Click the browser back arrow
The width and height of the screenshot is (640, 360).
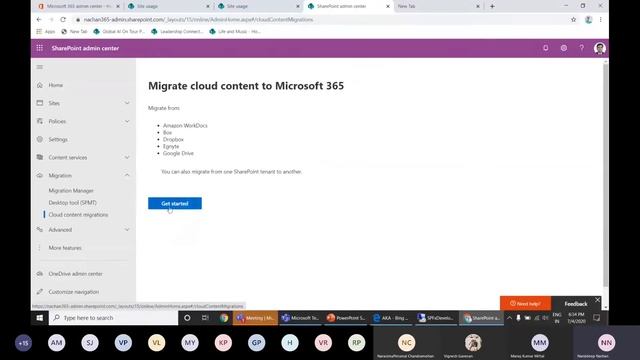pyautogui.click(x=39, y=20)
